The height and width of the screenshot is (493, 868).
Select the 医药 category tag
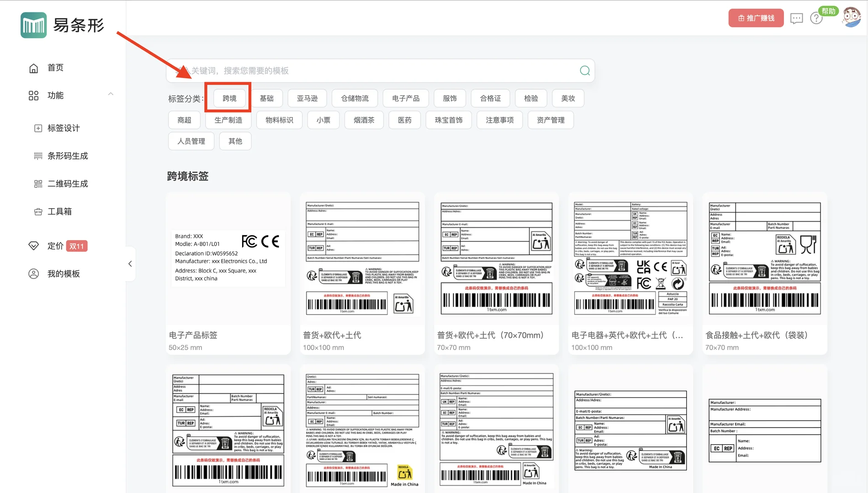point(404,120)
